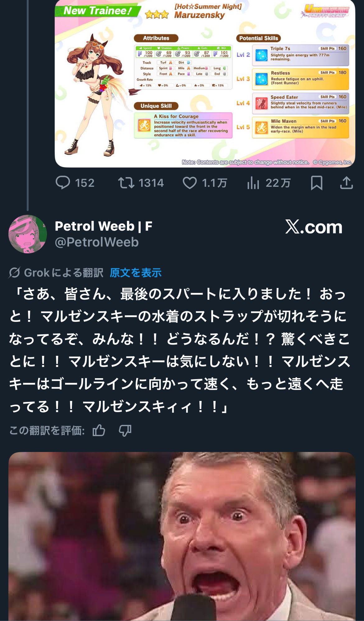This screenshot has width=364, height=621.
Task: Tap the Grok translation slashed-circle icon
Action: (x=15, y=273)
